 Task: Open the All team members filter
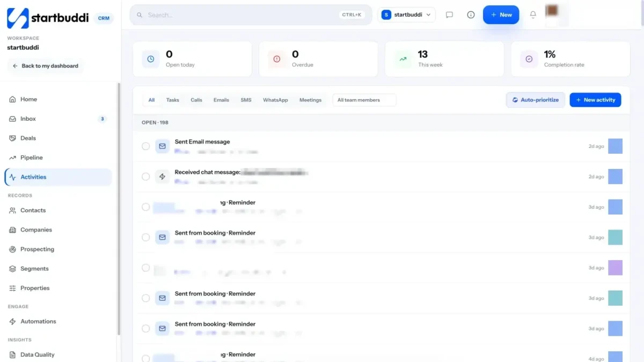click(x=364, y=100)
